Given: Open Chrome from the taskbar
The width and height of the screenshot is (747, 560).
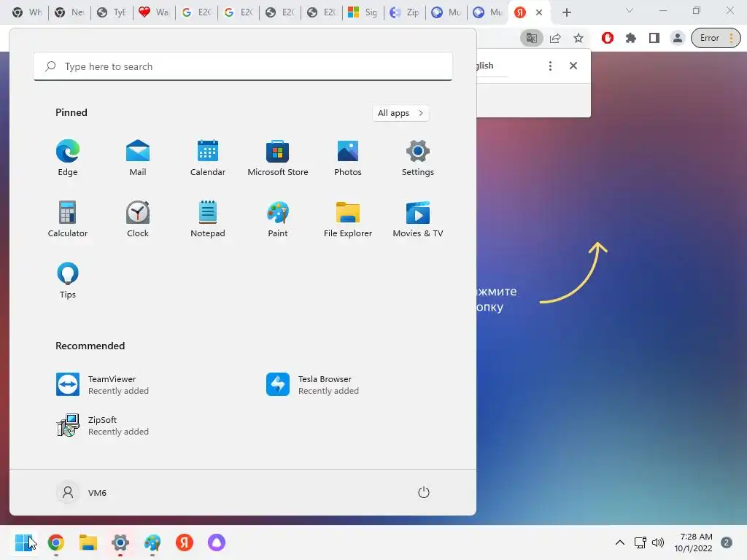Looking at the screenshot, I should click(x=56, y=542).
